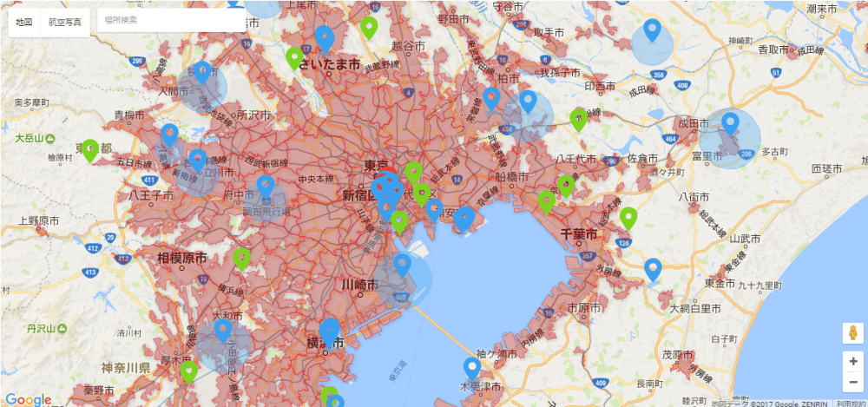Switch to 航空写真 aerial view

(x=65, y=23)
